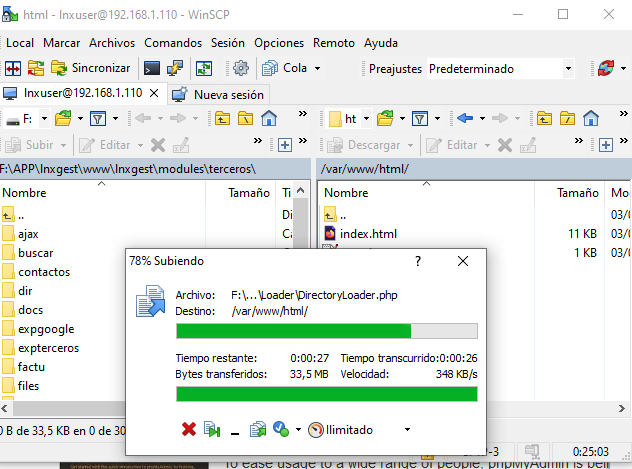
Task: Go to local root directory icon
Action: point(245,119)
